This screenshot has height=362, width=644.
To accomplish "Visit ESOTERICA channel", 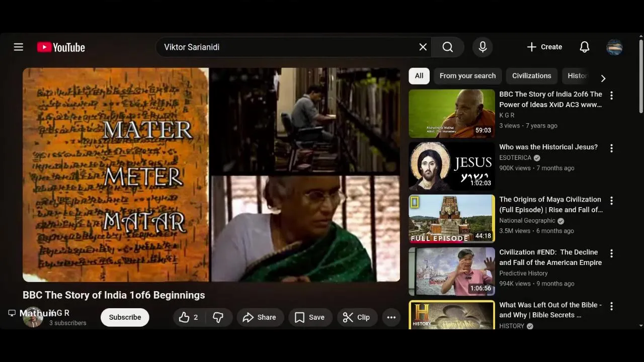I will [515, 158].
